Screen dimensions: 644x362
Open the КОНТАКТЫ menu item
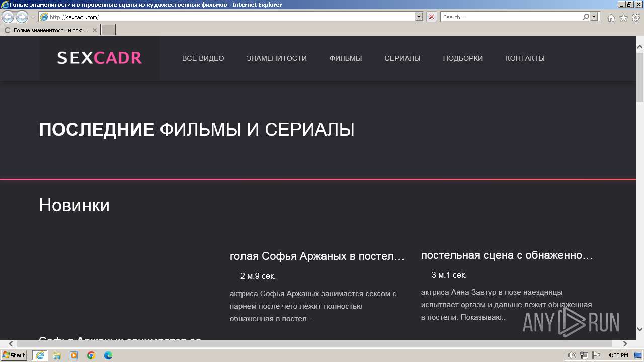(525, 58)
